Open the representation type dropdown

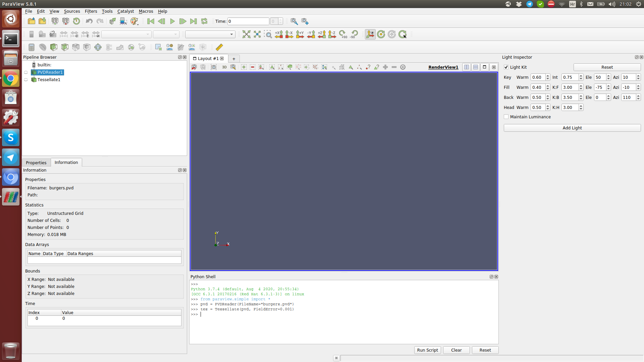210,34
